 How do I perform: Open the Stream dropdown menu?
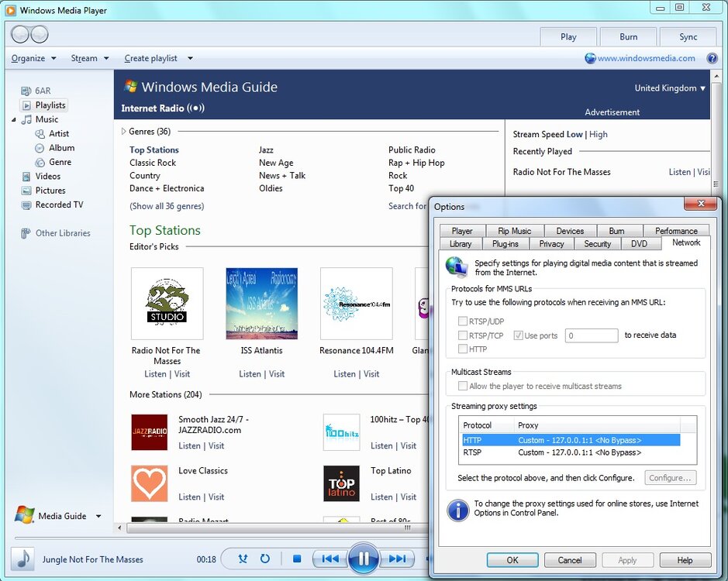click(x=90, y=58)
